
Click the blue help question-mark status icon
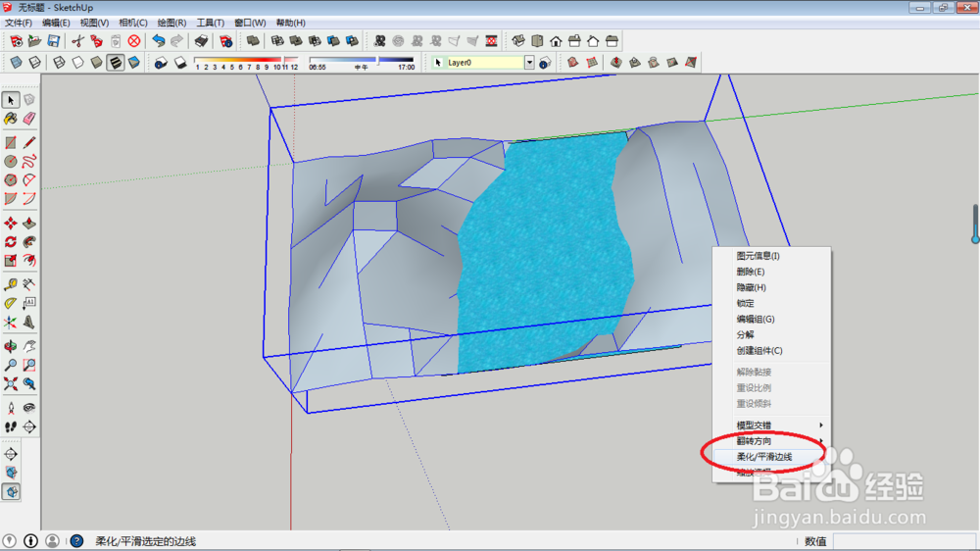coord(76,541)
